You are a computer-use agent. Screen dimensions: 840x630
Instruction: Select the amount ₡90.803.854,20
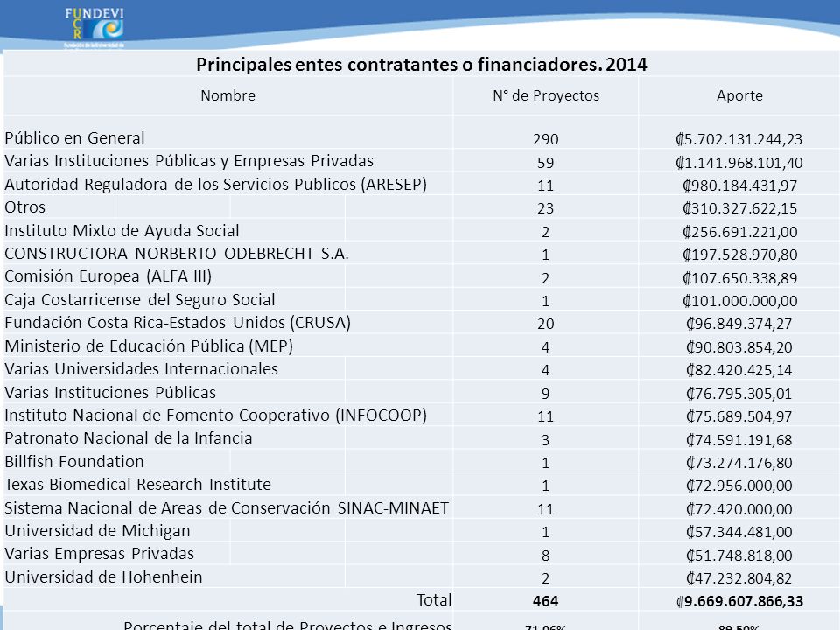click(739, 347)
